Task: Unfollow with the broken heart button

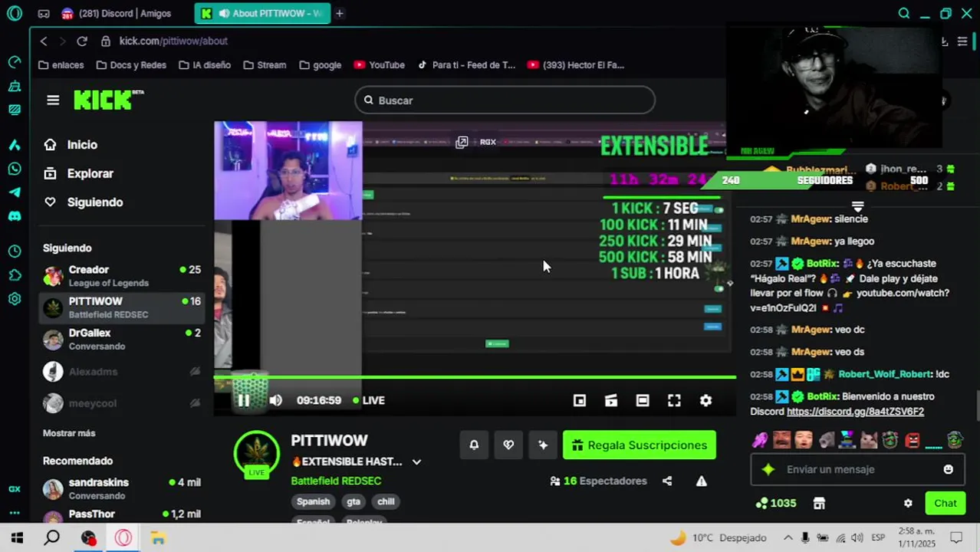Action: tap(508, 445)
